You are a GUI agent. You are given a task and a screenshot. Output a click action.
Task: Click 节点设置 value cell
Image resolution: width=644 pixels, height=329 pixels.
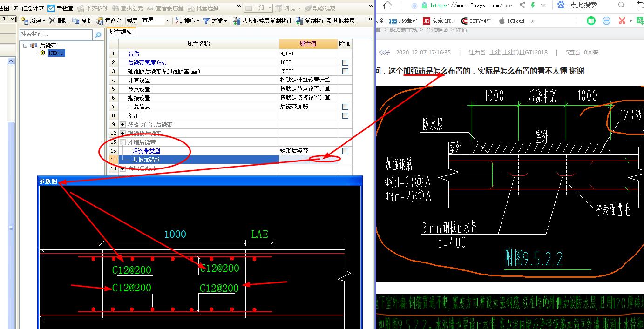coord(308,89)
